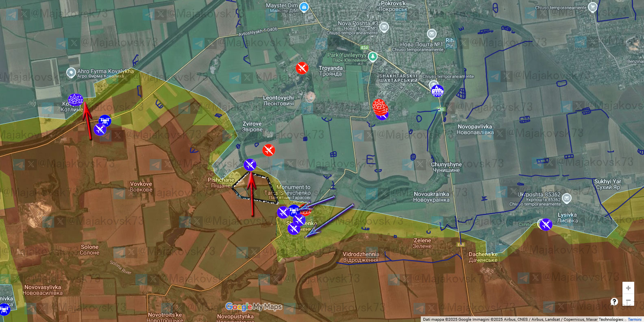Click the Dachens'ke label
This screenshot has height=322, width=644.
(x=483, y=257)
